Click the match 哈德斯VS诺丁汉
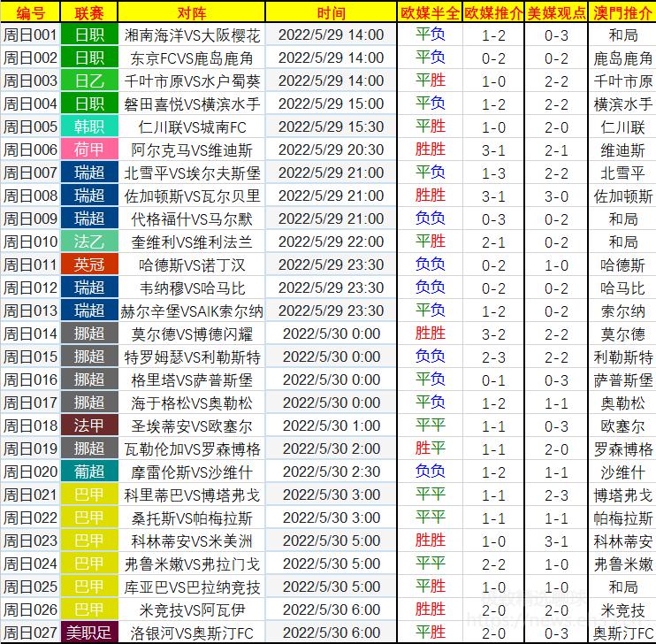 coord(192,265)
